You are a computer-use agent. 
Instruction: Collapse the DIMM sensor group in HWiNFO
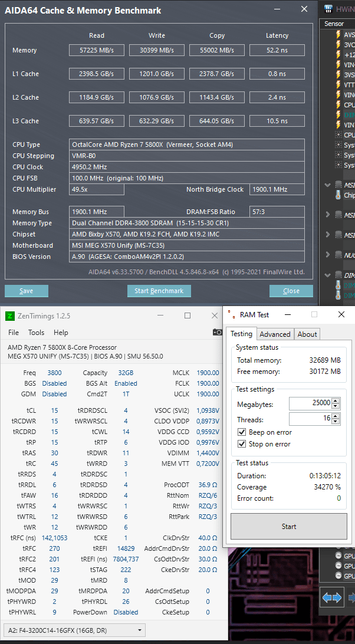coord(327,275)
